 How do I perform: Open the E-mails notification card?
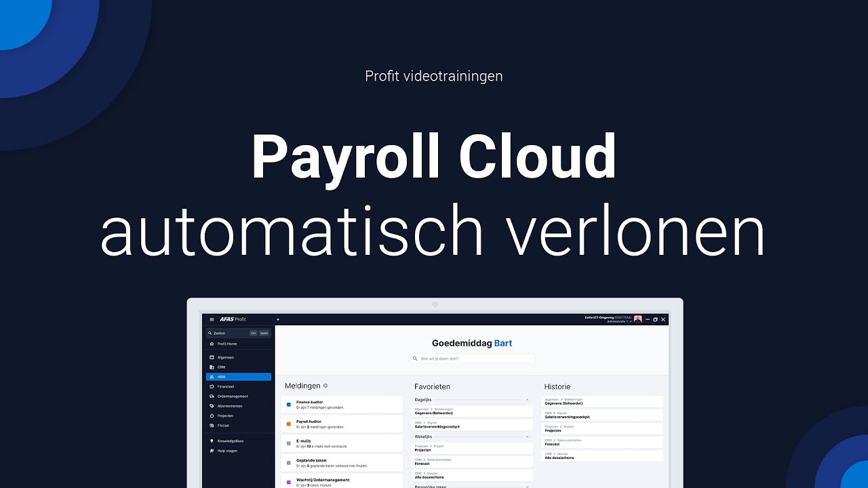point(342,444)
